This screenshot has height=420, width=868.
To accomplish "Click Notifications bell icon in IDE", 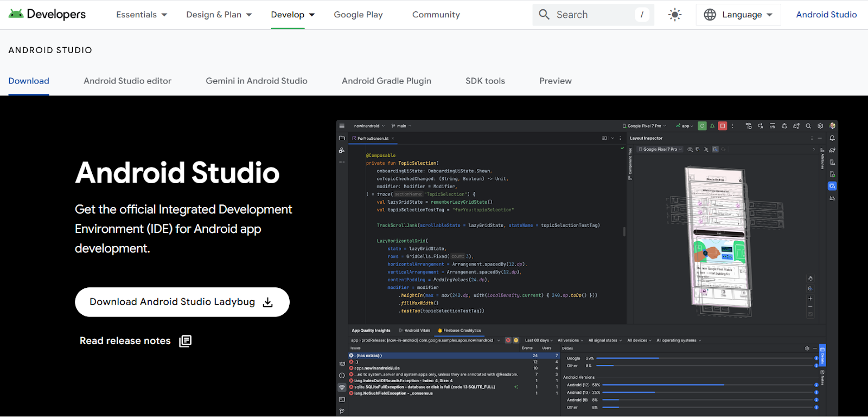I will coord(832,138).
